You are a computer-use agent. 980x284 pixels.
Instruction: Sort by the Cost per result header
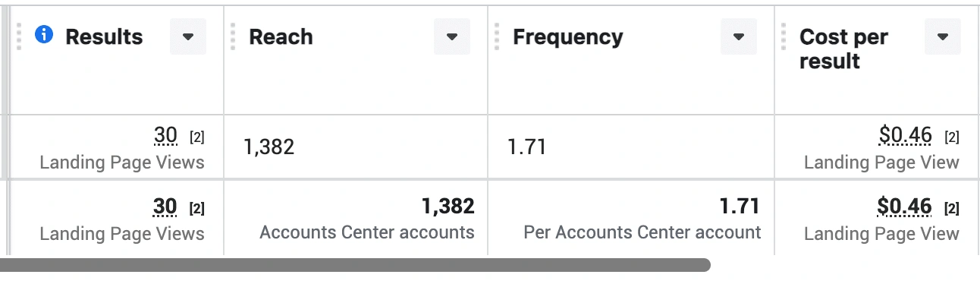point(843,49)
